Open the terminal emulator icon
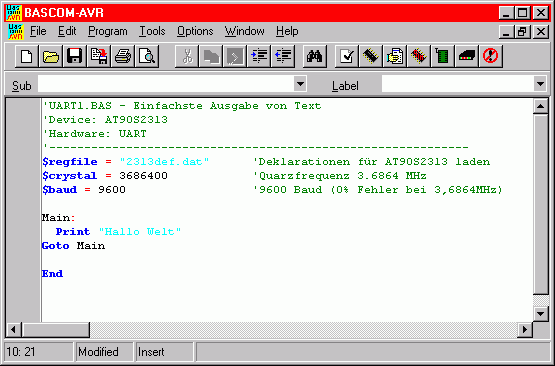The image size is (555, 366). (467, 56)
